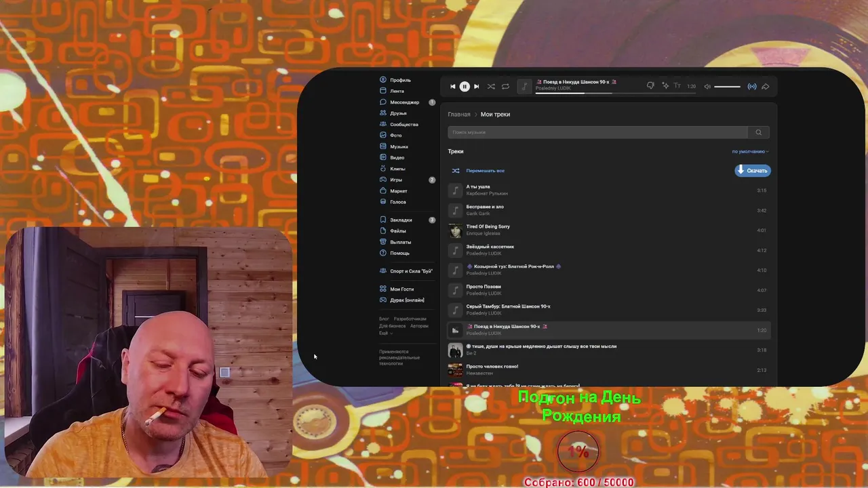868x488 pixels.
Task: Play the track Звёздный кассетник
Action: [x=609, y=250]
